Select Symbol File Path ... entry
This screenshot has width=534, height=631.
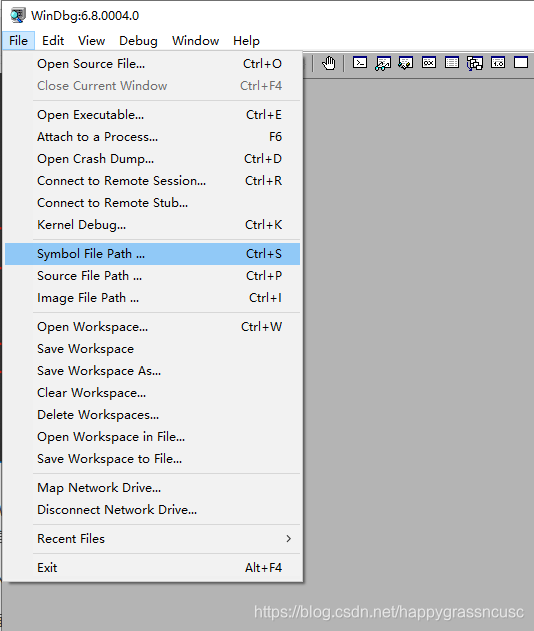[x=153, y=254]
